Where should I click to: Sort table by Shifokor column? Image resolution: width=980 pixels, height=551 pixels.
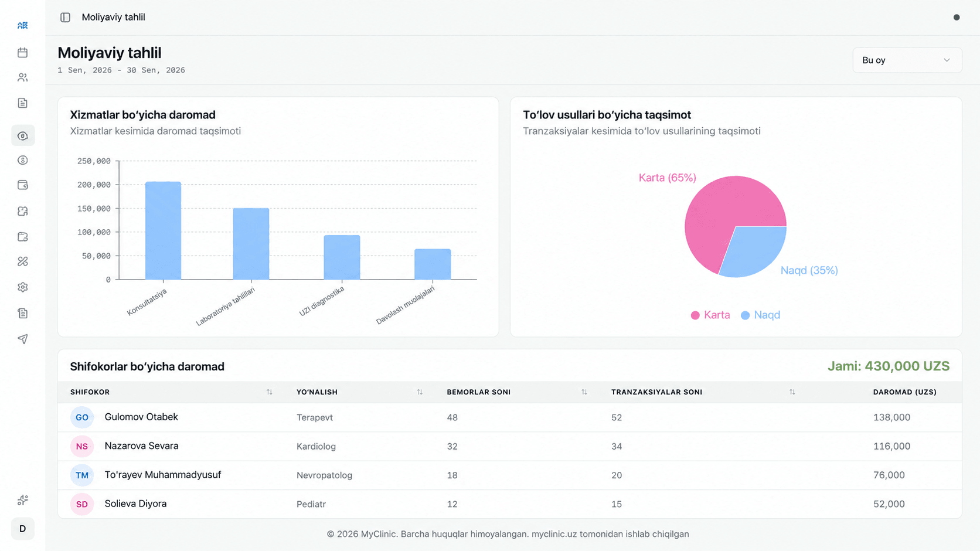coord(269,392)
